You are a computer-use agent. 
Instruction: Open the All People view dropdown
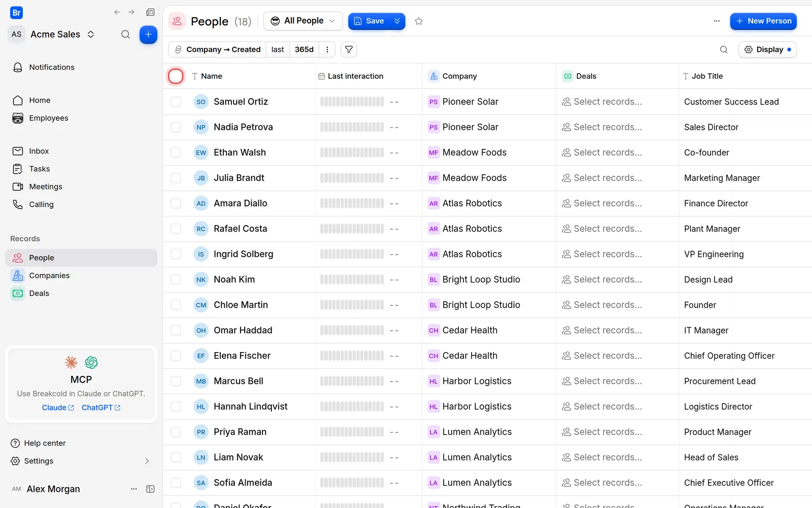303,21
